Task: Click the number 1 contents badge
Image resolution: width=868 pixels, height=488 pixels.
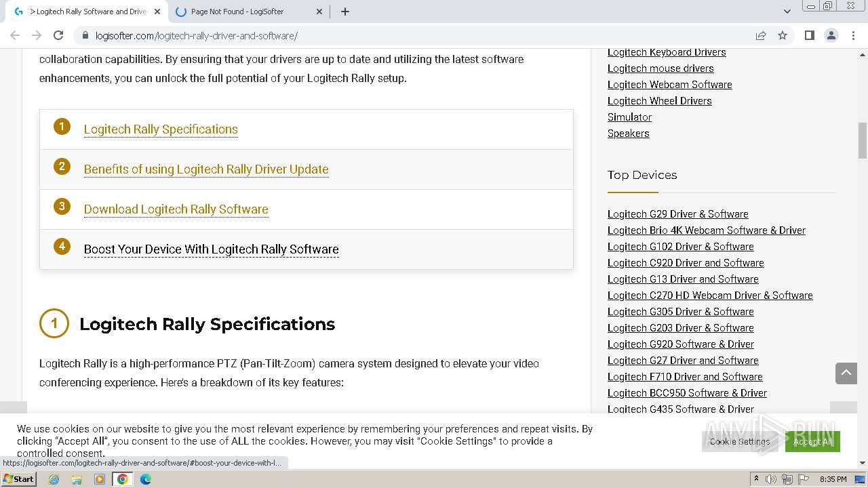Action: click(62, 127)
